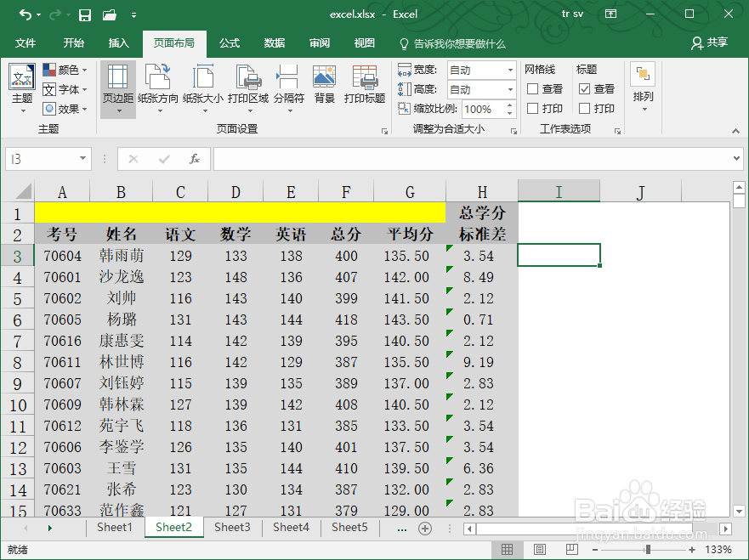749x560 pixels.
Task: Click the more sheets ellipsis button
Action: coord(402,529)
